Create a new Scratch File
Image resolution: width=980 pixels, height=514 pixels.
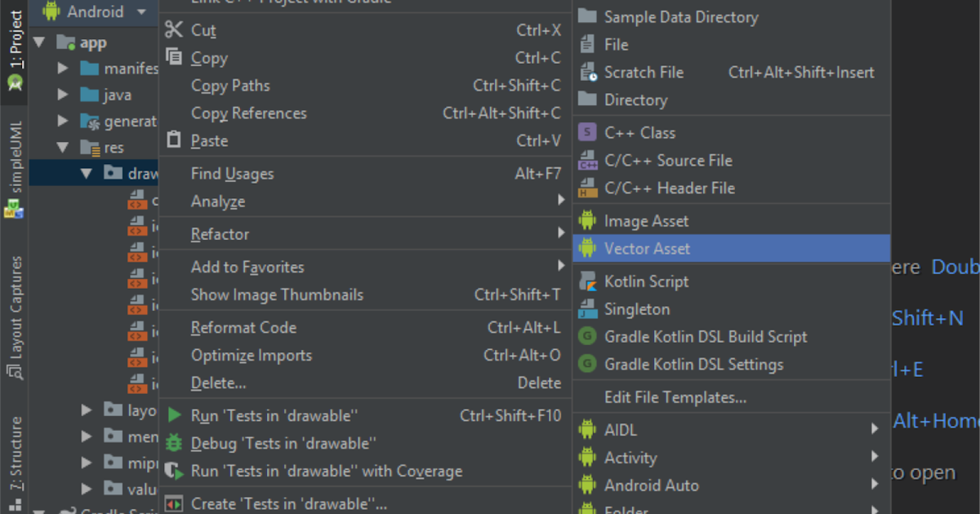[x=644, y=72]
